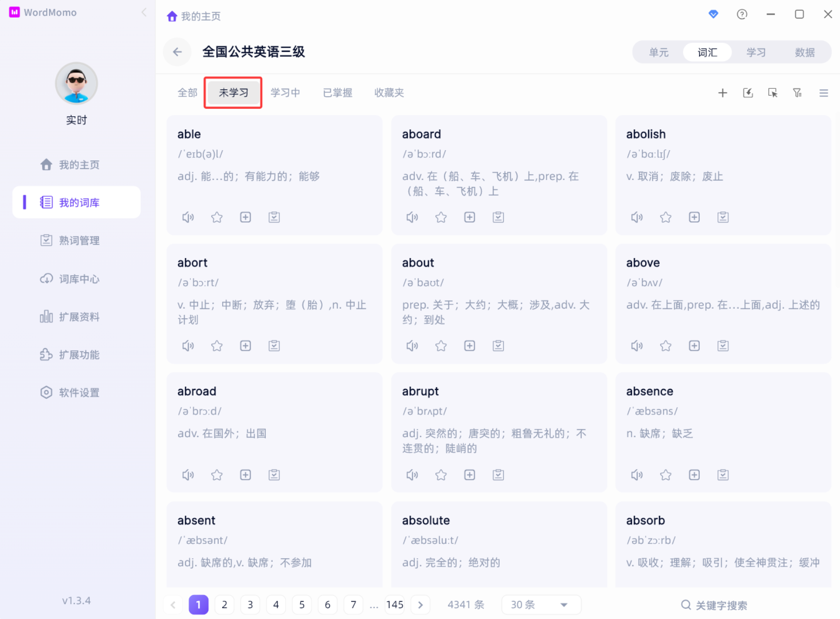Go to the next page with the right chevron
The image size is (840, 619).
[420, 605]
